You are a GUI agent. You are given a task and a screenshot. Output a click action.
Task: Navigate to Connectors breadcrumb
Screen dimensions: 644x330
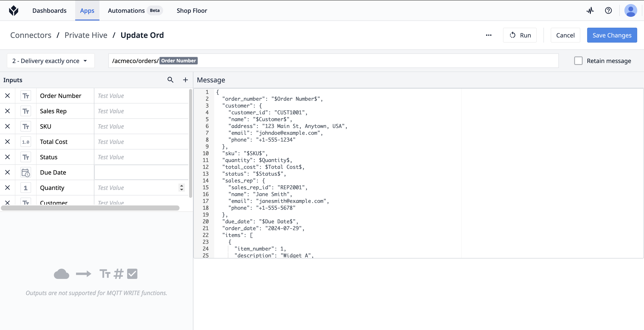pyautogui.click(x=31, y=35)
